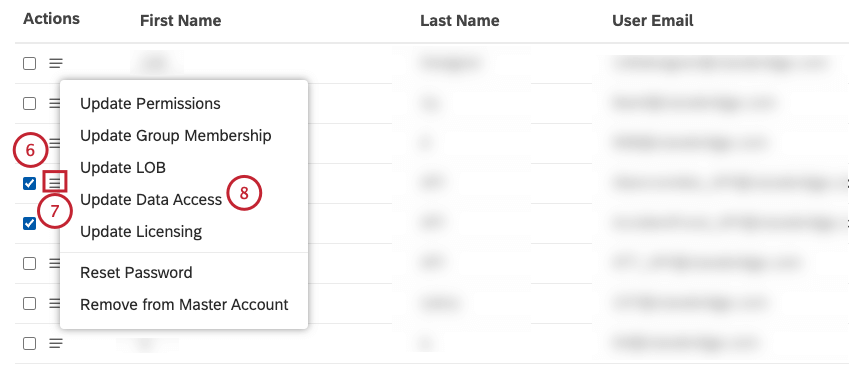Viewport: 849px width, 367px height.
Task: Sort by Last Name column header
Action: tap(460, 21)
